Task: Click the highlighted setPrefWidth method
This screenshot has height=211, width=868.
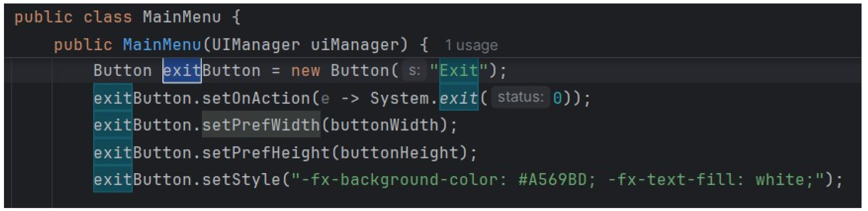Action: coord(261,125)
